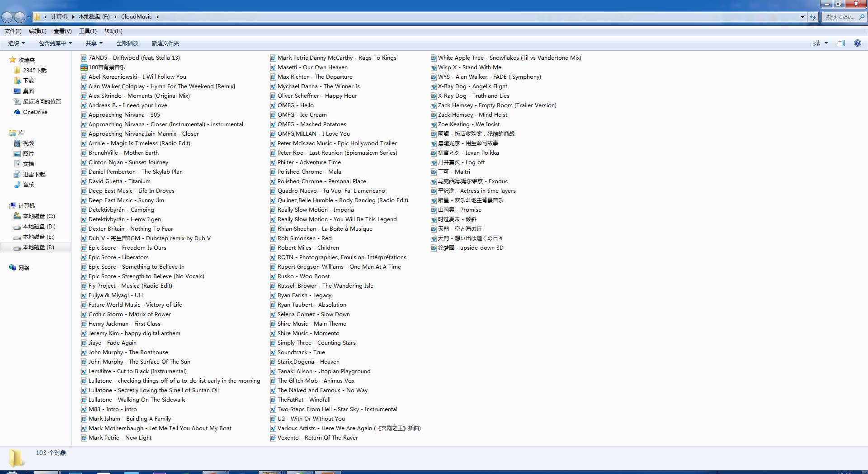Click 本地磁盘 (F:) in the address breadcrumb
Viewport: 868px width, 474px height.
point(94,17)
